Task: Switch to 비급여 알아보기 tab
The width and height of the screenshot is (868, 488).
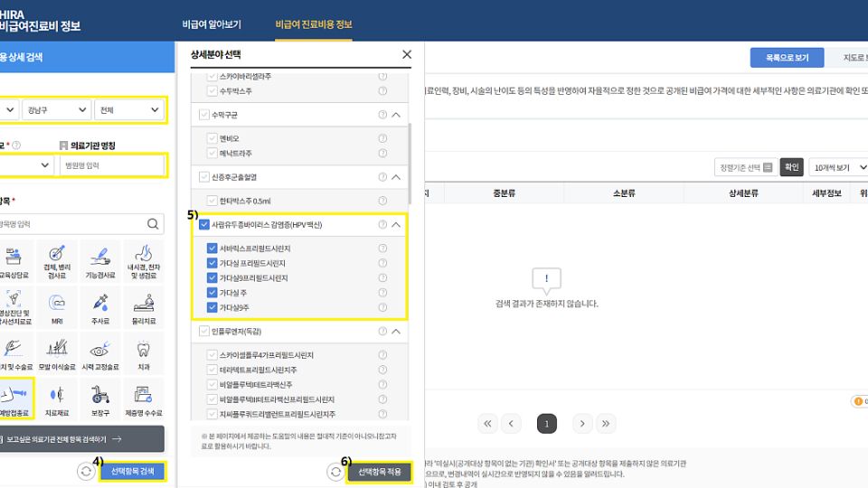Action: 212,24
